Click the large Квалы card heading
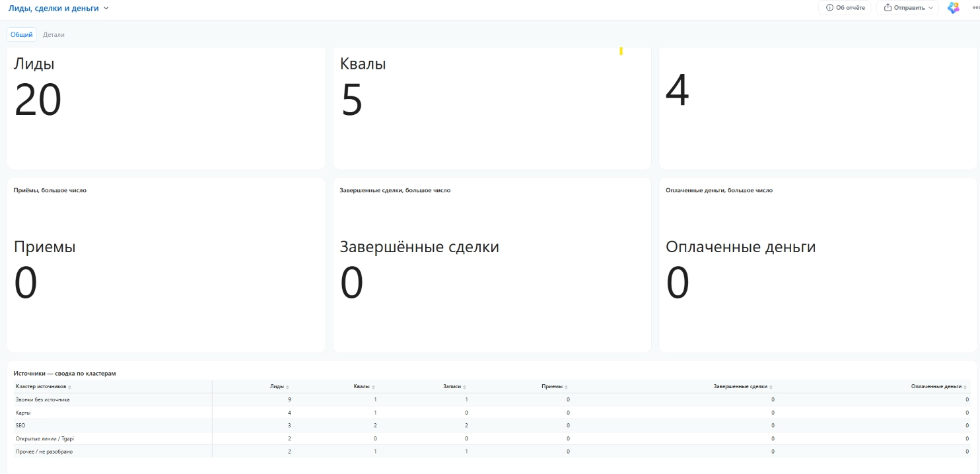Screen dimensions: 980x474 pos(363,64)
